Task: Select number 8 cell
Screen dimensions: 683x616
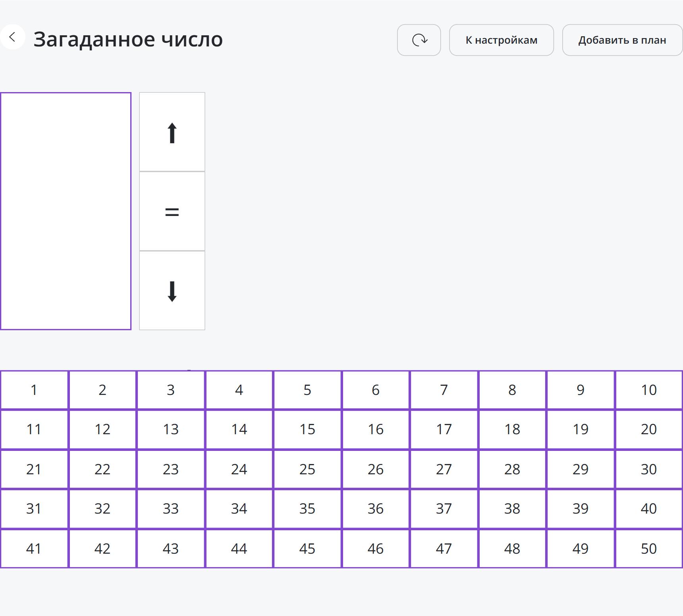Action: 512,390
